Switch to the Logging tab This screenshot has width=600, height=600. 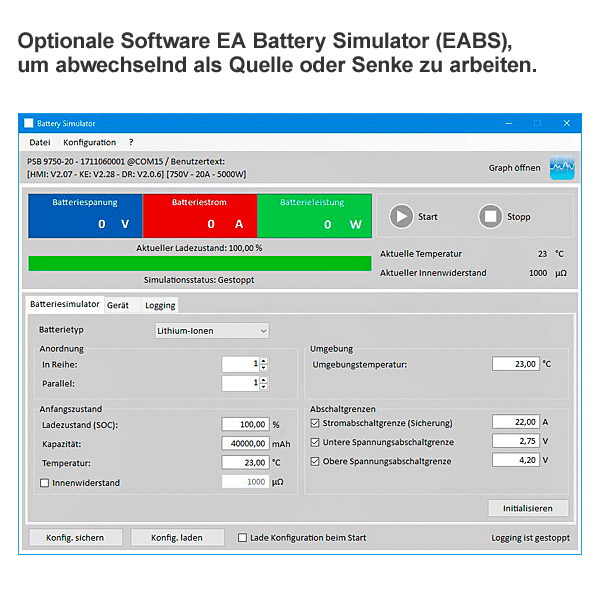point(159,305)
